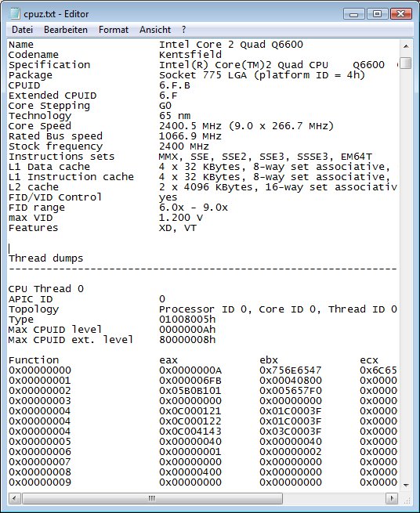
Task: Minimize the cpuz.txt Editor window
Action: (353, 14)
